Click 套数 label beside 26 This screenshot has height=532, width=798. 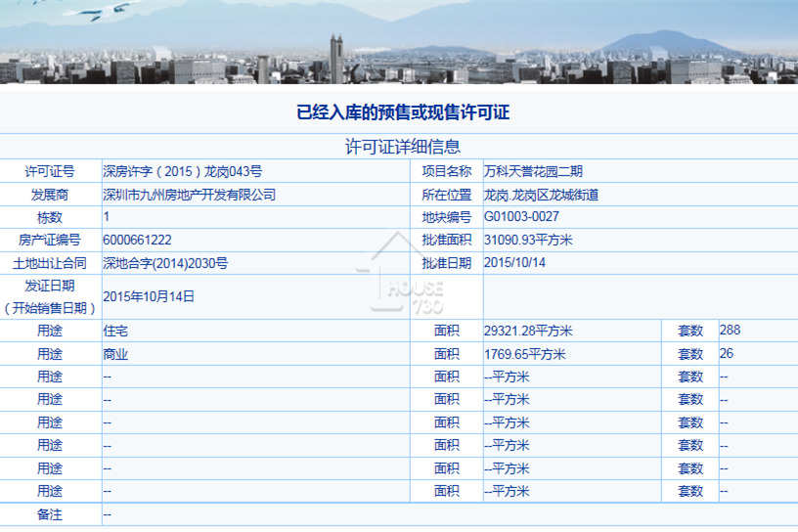[x=690, y=354]
